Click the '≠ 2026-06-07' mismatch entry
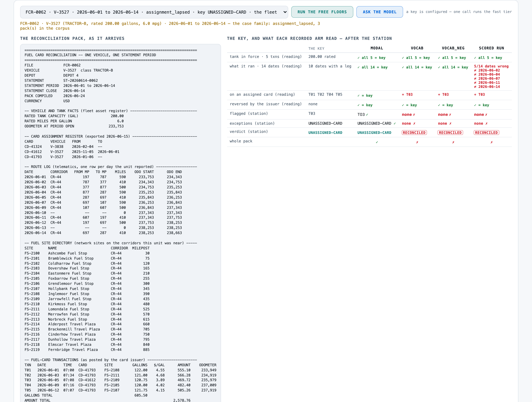532x402 pixels. 487,79
